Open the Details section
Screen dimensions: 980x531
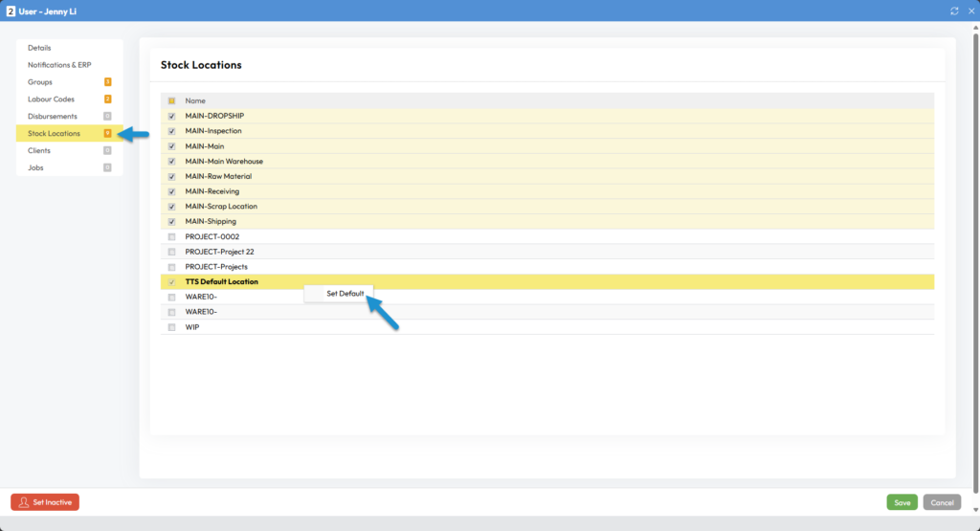[x=39, y=48]
